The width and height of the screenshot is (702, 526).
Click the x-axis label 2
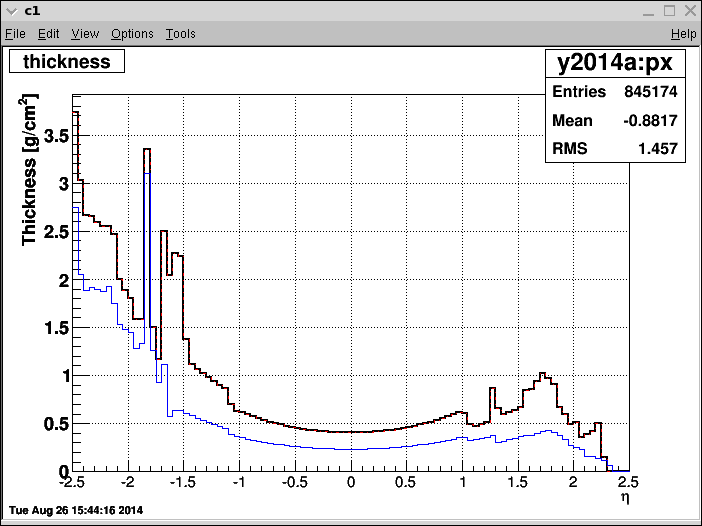click(x=573, y=483)
